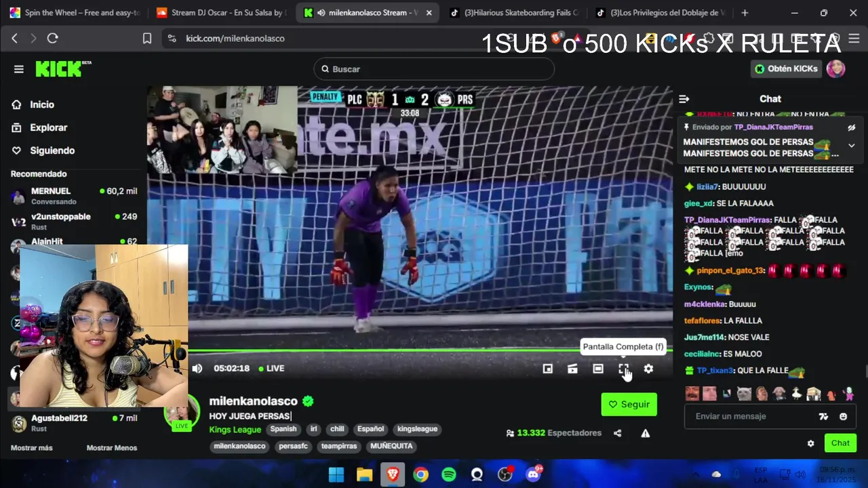Open chat settings gear icon

810,443
